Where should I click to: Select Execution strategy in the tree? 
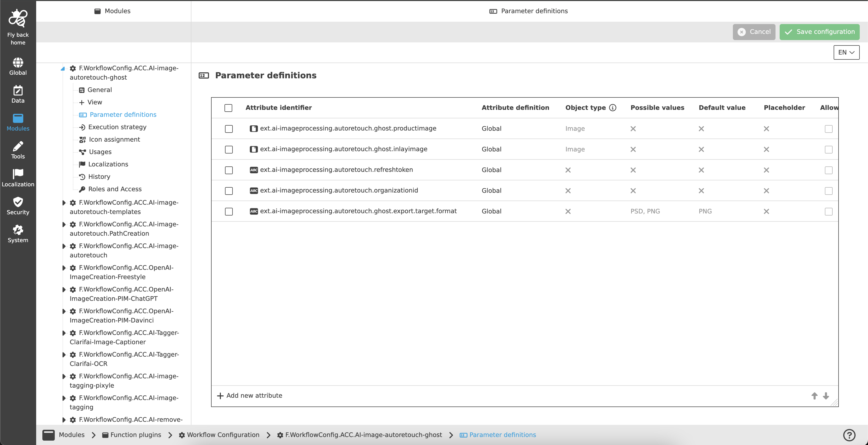(x=117, y=127)
